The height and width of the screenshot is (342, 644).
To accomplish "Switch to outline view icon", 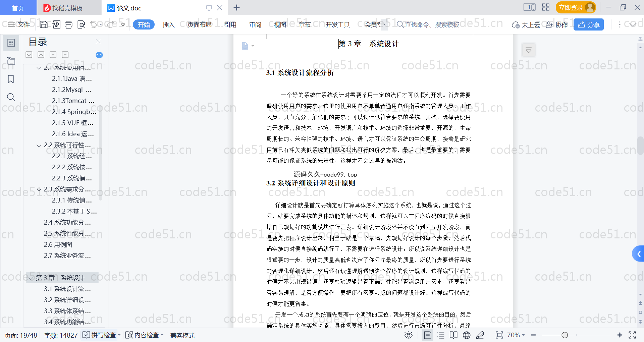I will click(441, 335).
